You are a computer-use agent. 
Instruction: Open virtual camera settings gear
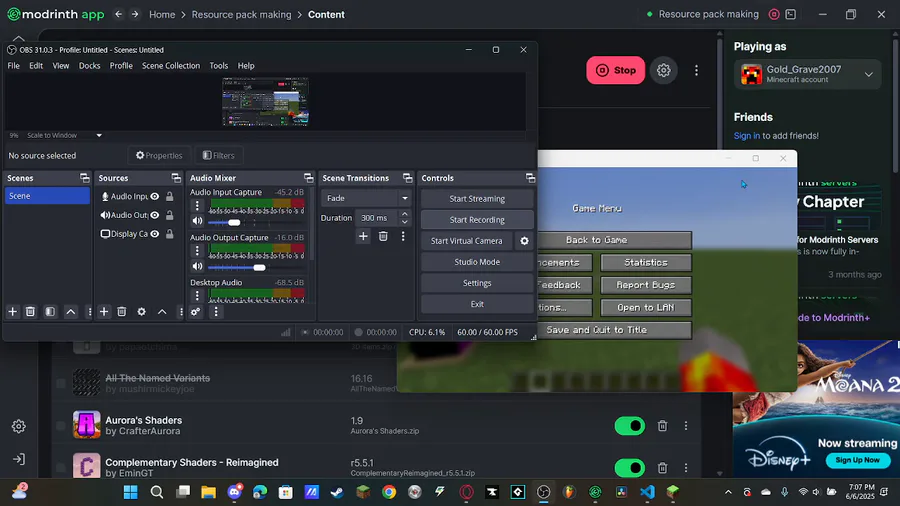524,241
